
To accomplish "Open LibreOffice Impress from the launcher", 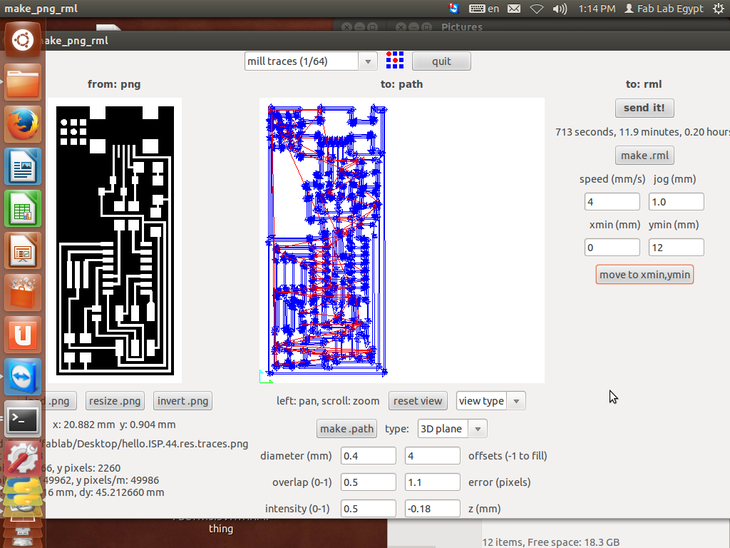I will click(22, 250).
